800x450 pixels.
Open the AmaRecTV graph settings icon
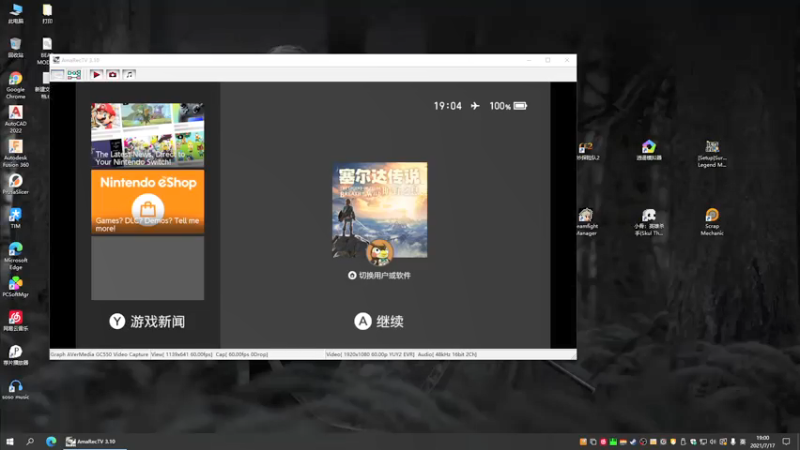pyautogui.click(x=74, y=74)
